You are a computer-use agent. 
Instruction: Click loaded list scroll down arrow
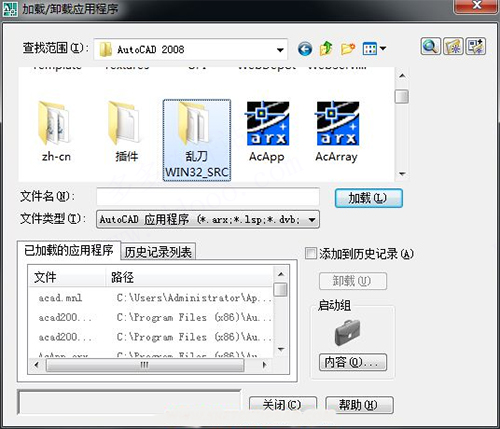tap(281, 349)
